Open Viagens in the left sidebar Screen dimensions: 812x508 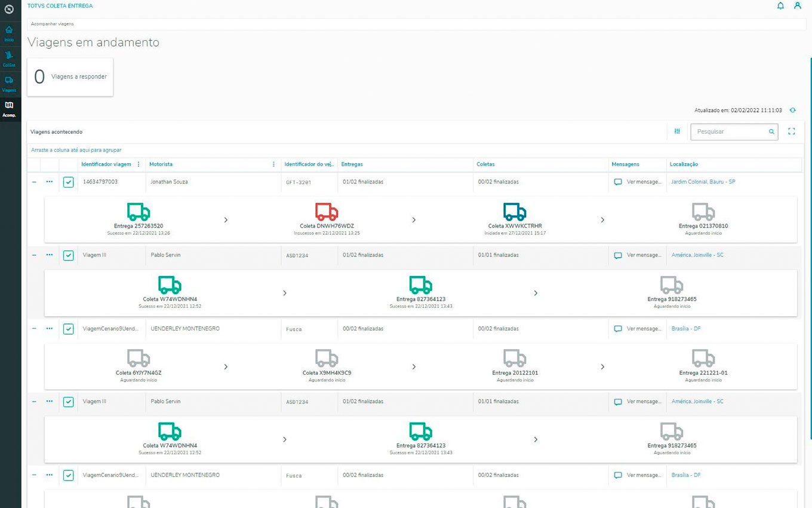[9, 83]
